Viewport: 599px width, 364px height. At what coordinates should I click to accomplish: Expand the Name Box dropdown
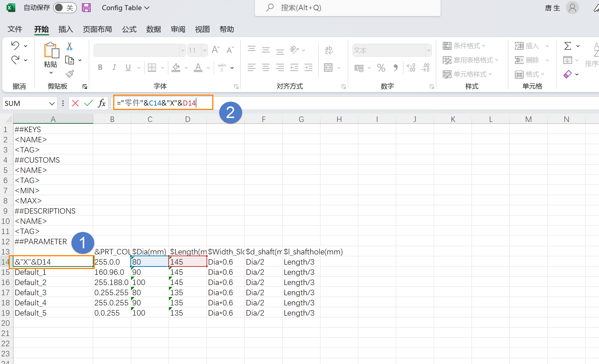(52, 103)
